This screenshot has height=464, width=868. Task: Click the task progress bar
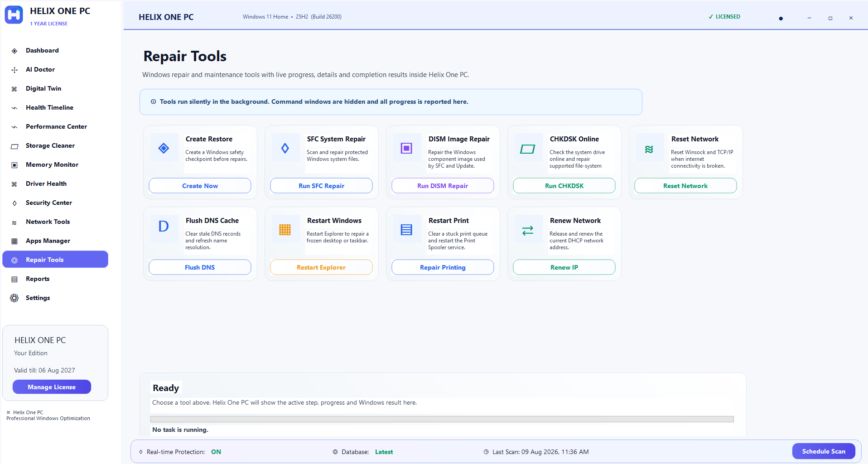click(442, 419)
